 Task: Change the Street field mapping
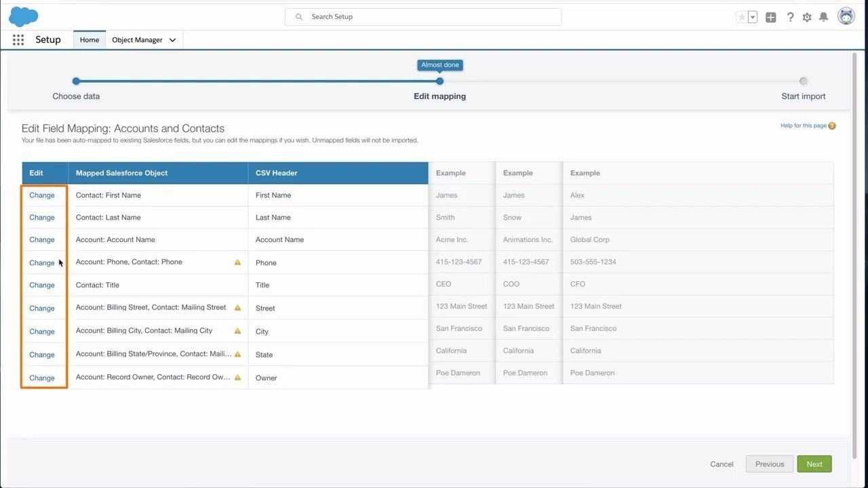click(x=42, y=308)
